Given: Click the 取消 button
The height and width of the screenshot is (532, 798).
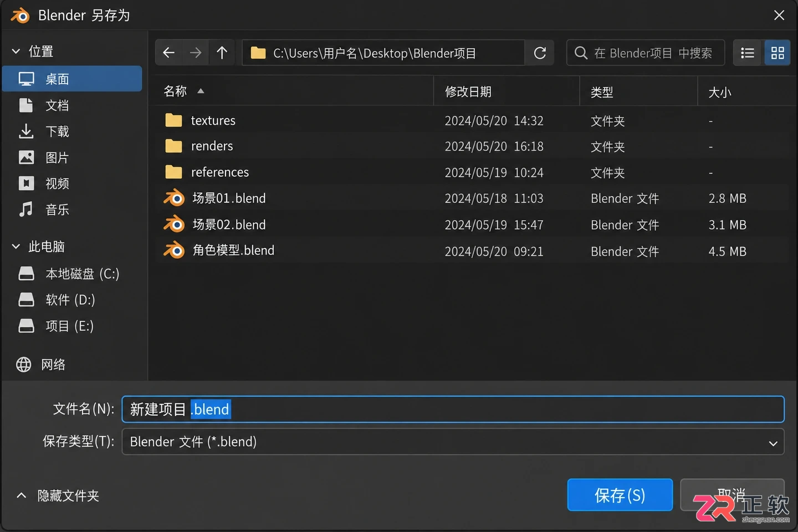Looking at the screenshot, I should pyautogui.click(x=732, y=495).
